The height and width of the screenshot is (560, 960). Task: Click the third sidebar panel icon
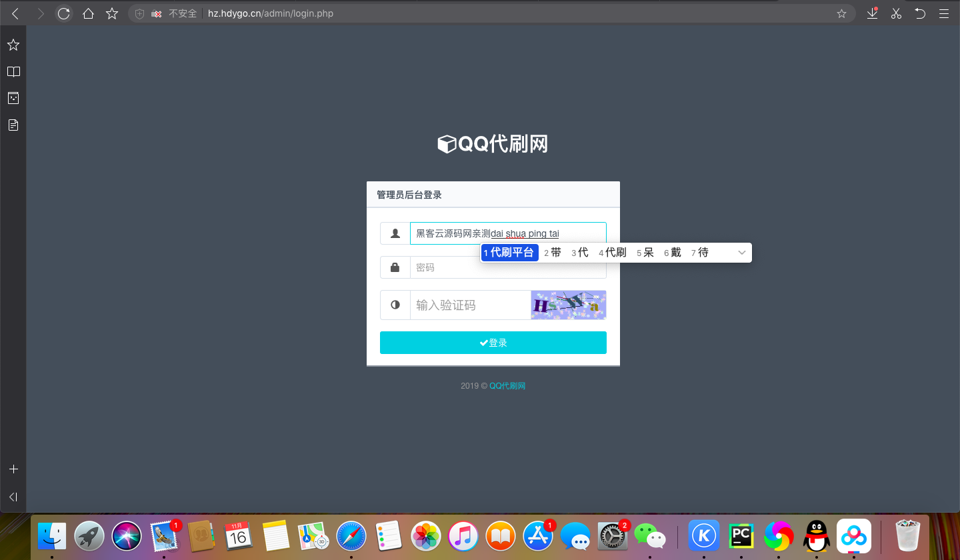coord(13,98)
